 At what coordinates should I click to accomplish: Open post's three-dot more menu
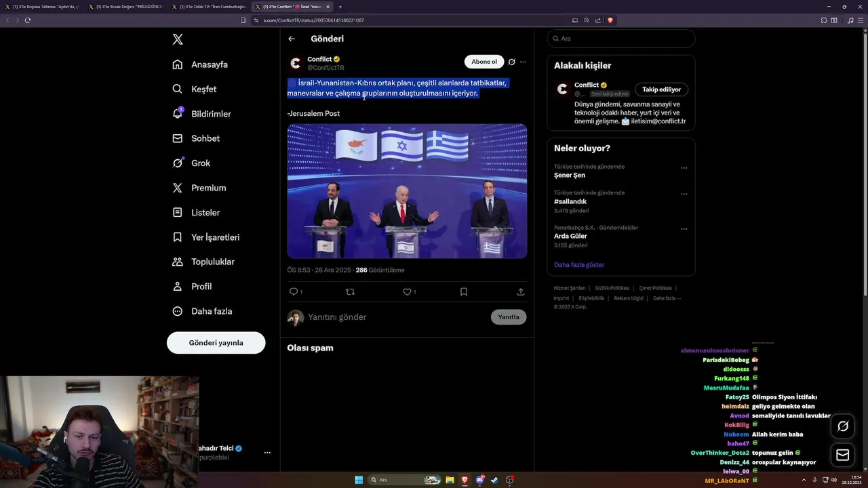coord(523,62)
